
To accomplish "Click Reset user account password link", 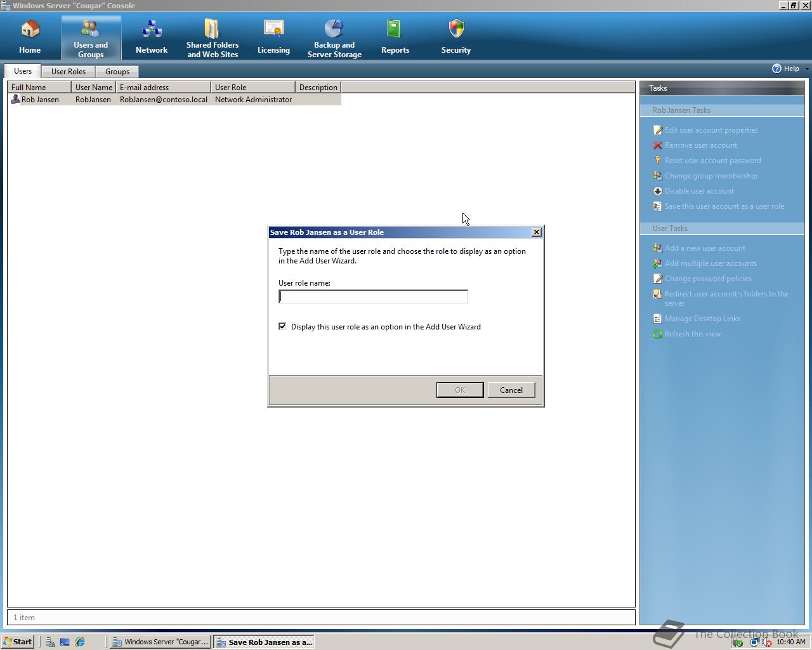I will (x=713, y=161).
